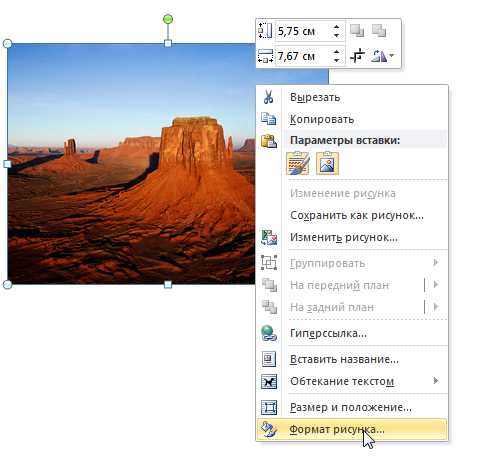The height and width of the screenshot is (457, 478).
Task: Click the Copy pages icon
Action: point(268,119)
